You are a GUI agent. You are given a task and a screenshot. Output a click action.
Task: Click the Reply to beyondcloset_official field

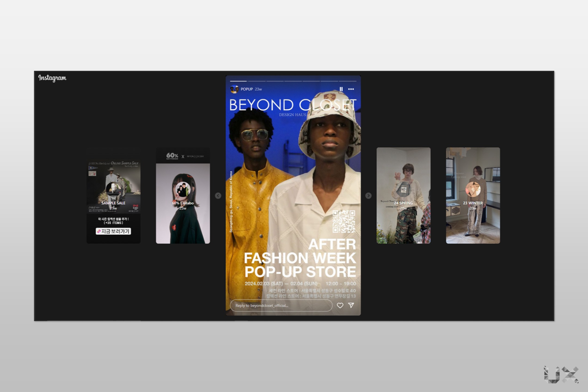click(281, 305)
